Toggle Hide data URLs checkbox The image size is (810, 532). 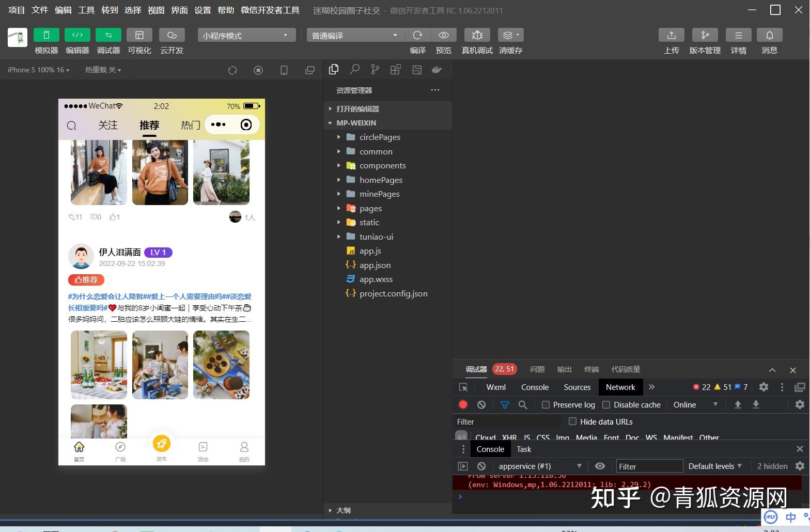tap(572, 421)
